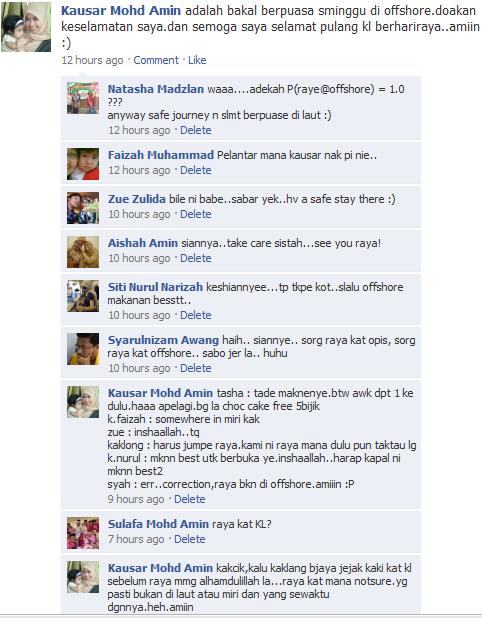Click the Comment link under the status
The height and width of the screenshot is (618, 482).
click(156, 60)
